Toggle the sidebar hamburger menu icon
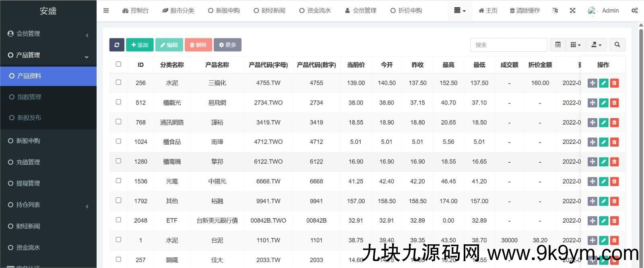The width and height of the screenshot is (644, 268). [106, 10]
